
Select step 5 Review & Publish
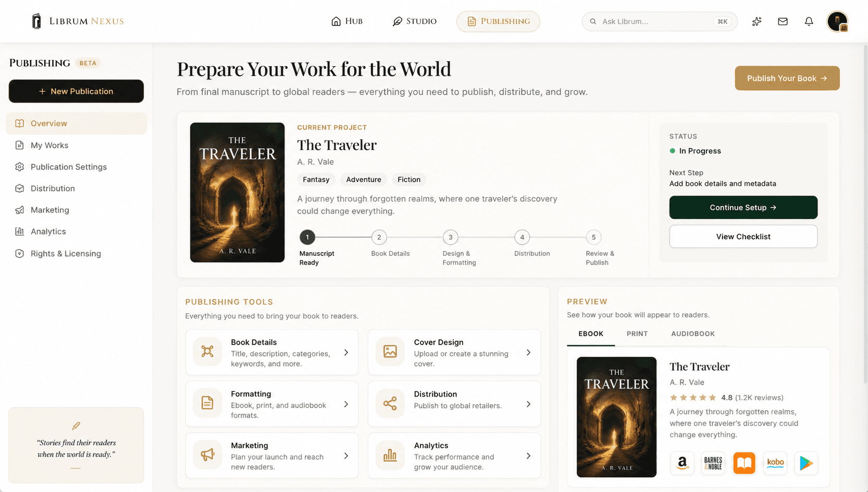[593, 237]
